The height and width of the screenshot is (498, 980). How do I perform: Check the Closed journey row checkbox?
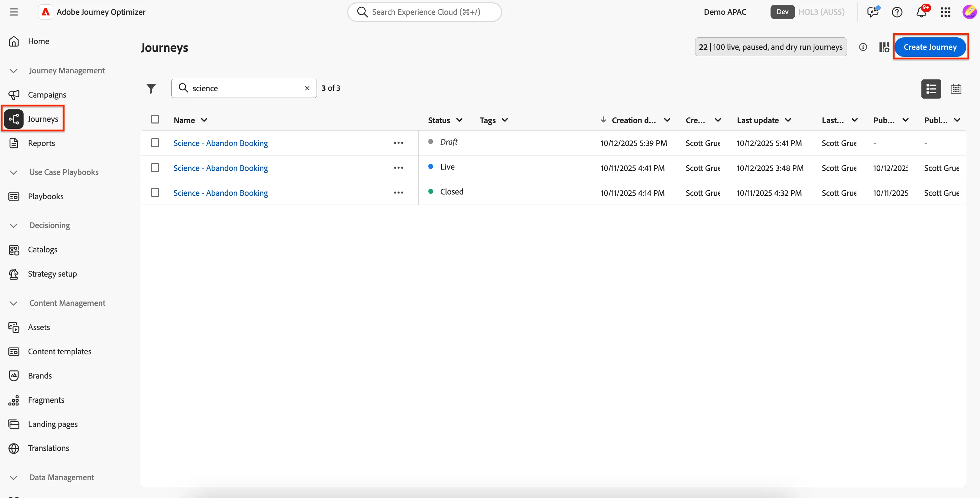155,193
